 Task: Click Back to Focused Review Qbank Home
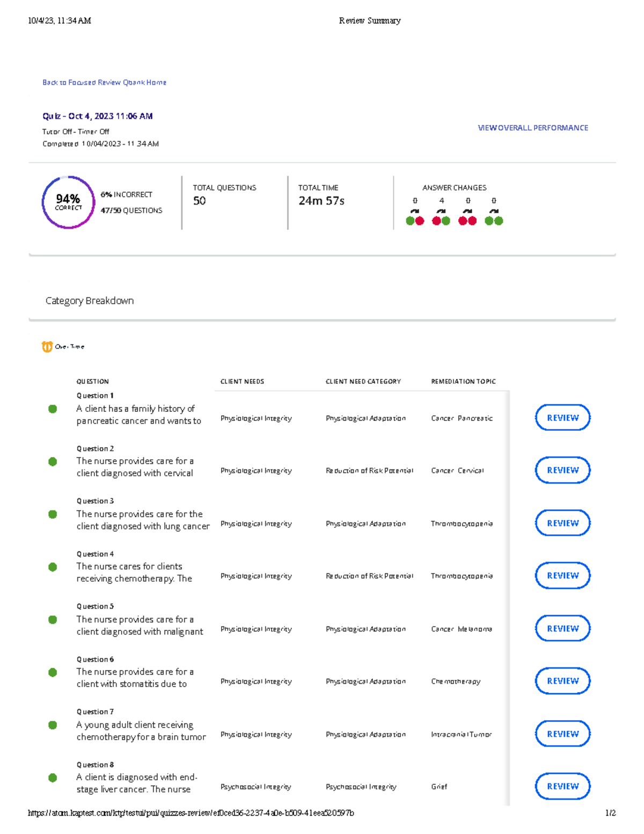tap(104, 82)
